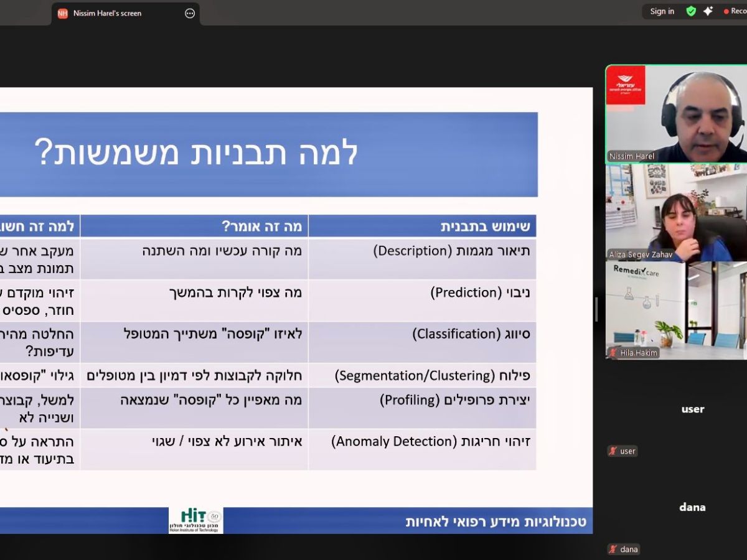Click the NH avatar on the screen-share tab
747x560 pixels.
click(x=62, y=12)
